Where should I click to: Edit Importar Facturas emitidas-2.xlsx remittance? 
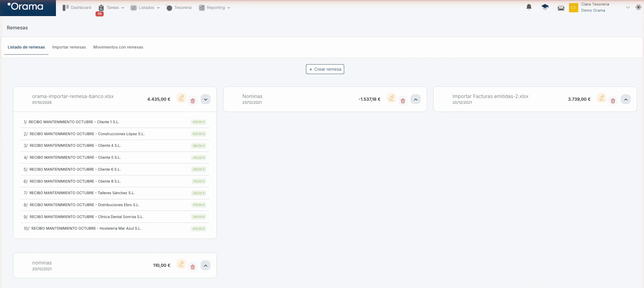(602, 98)
